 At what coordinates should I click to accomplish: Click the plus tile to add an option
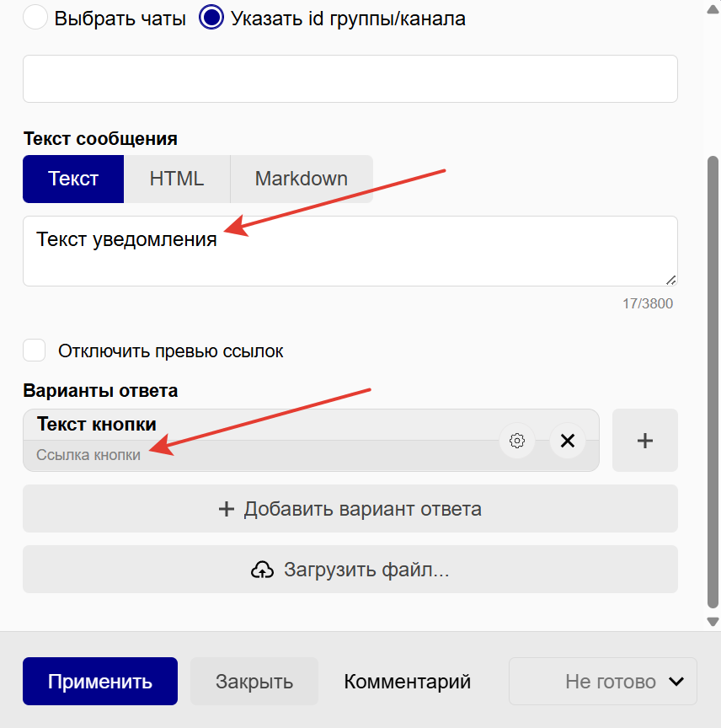[644, 440]
